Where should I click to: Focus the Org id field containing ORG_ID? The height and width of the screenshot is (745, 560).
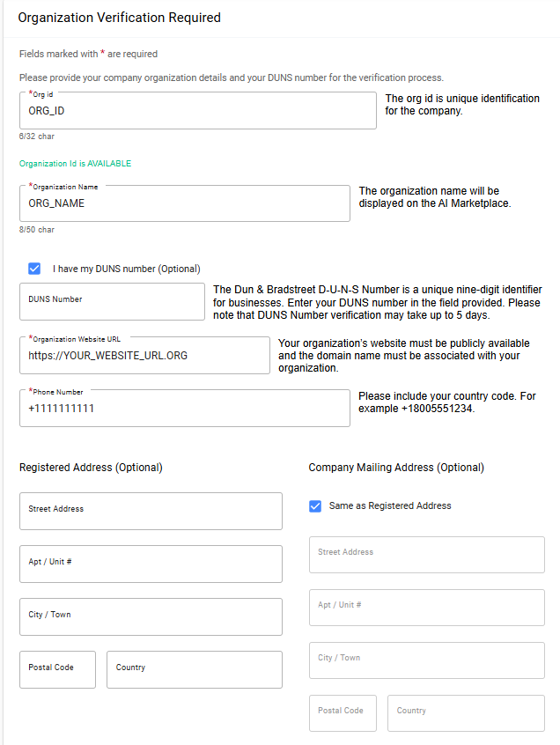[197, 111]
